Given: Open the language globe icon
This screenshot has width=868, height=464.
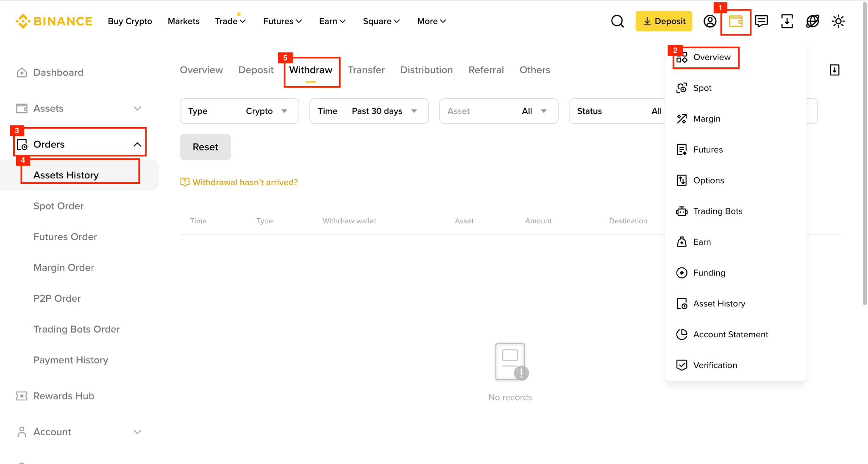Looking at the screenshot, I should click(x=812, y=21).
